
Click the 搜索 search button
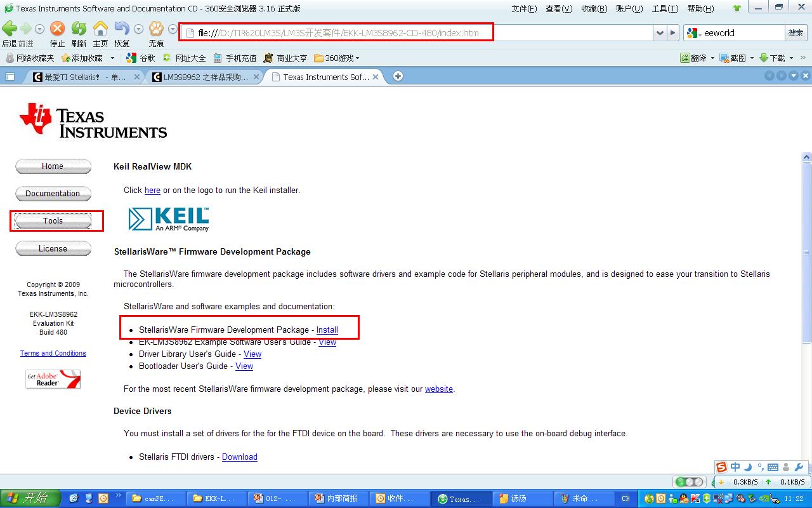(x=796, y=33)
